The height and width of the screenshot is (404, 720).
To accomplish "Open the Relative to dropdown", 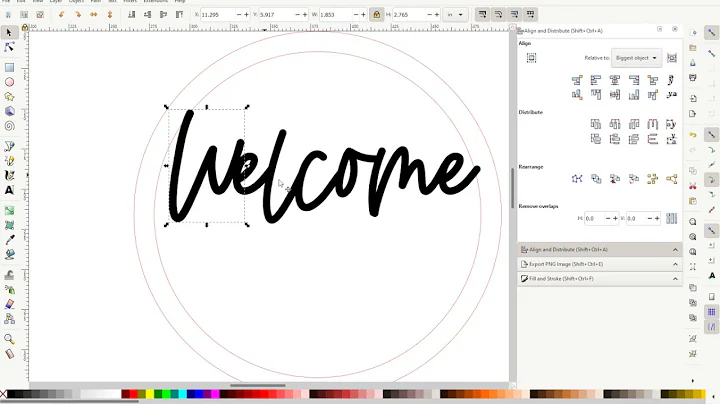I will coord(636,58).
